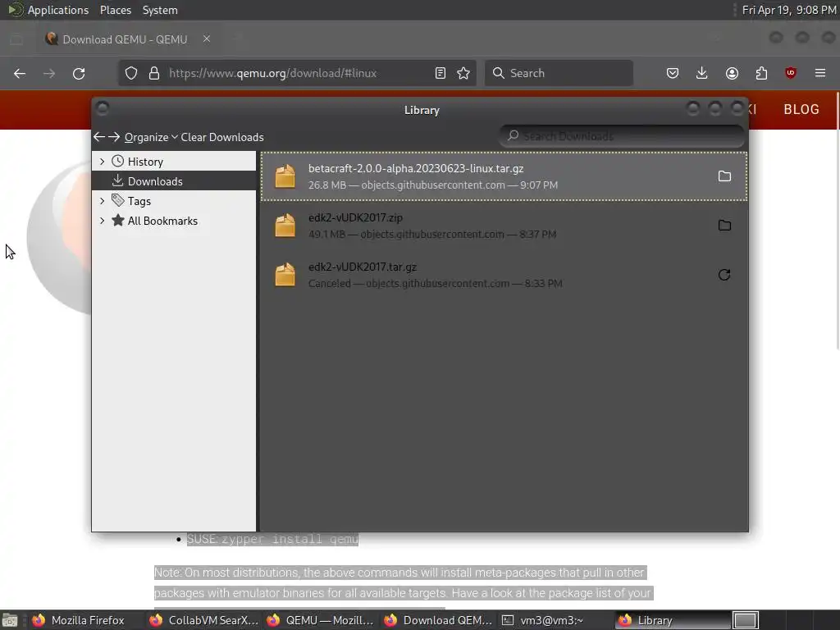Open Firefox account icon
The width and height of the screenshot is (840, 630).
(732, 73)
